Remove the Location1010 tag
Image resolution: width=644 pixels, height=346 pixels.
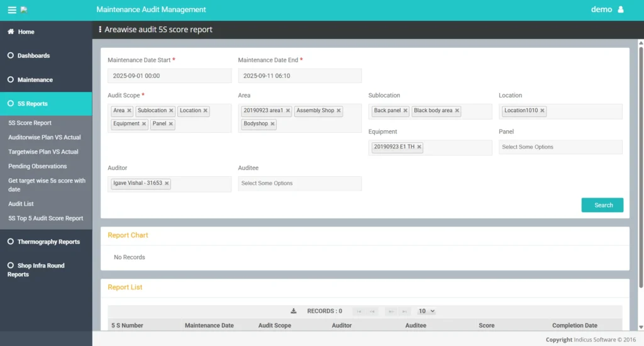543,111
